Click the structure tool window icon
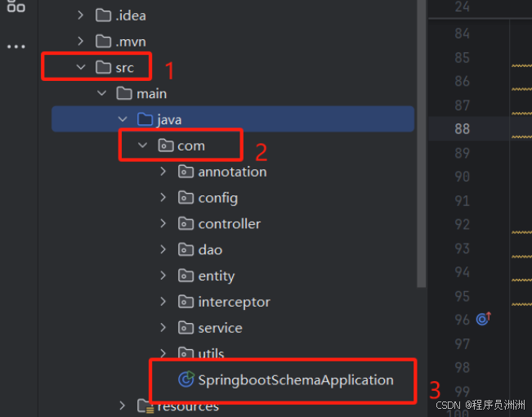 tap(16, 8)
